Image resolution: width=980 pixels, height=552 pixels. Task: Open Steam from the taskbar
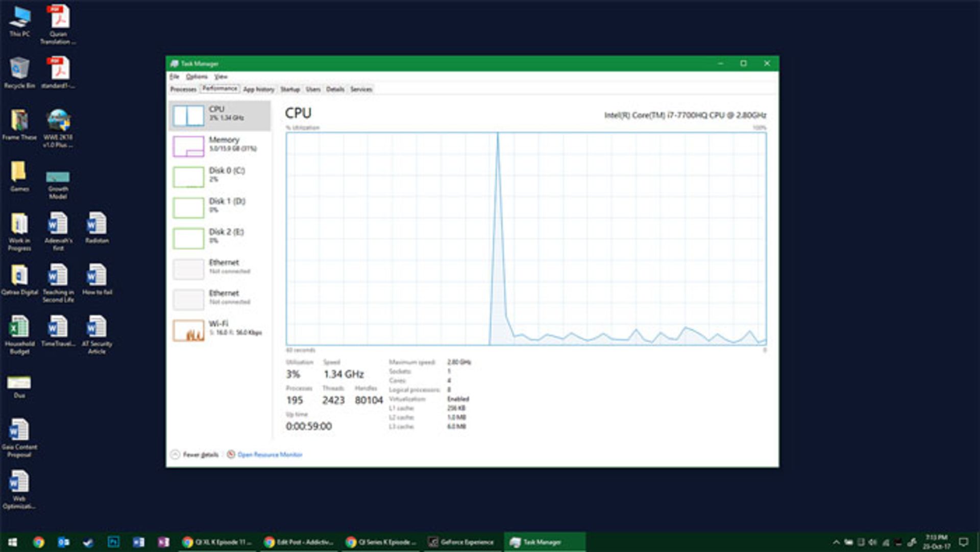tap(88, 542)
